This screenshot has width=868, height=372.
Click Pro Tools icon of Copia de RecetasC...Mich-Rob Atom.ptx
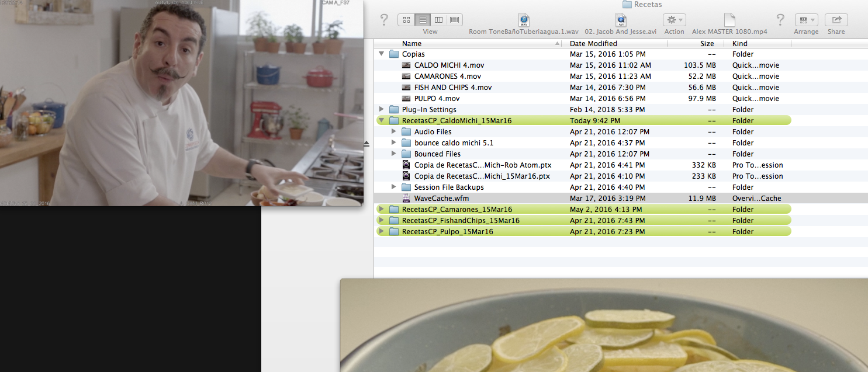tap(406, 165)
